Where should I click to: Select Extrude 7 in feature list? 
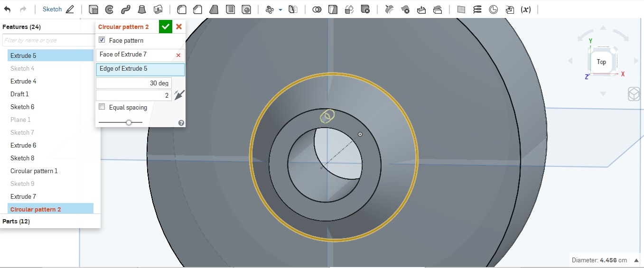50,196
